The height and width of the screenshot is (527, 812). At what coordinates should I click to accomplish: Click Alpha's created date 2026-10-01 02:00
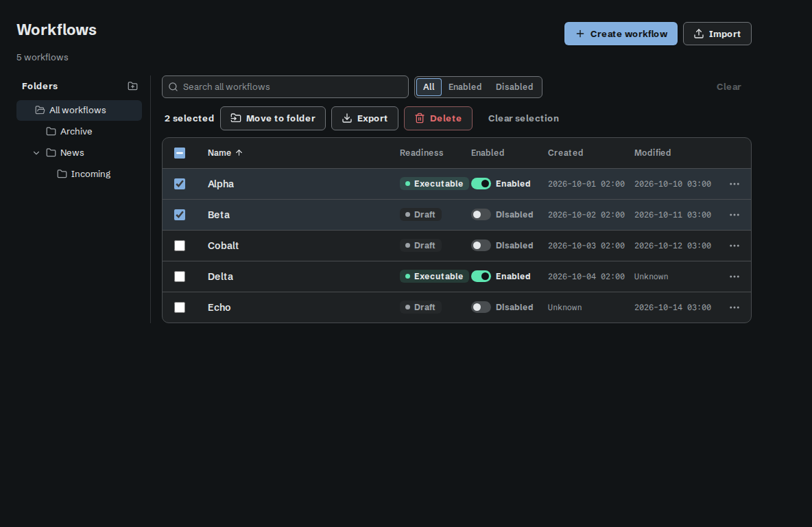[586, 184]
